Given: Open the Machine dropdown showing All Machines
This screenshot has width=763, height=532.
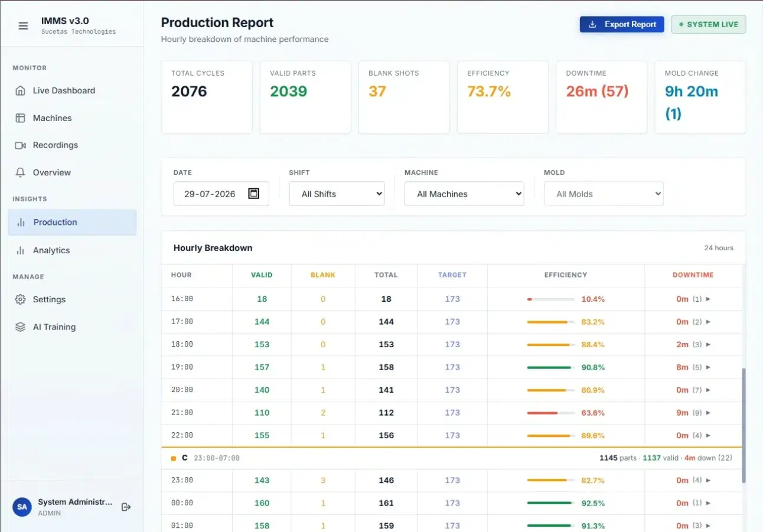Looking at the screenshot, I should pos(464,194).
